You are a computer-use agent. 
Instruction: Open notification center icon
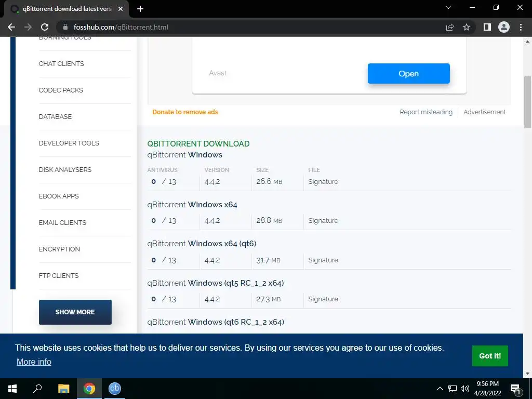[515, 389]
